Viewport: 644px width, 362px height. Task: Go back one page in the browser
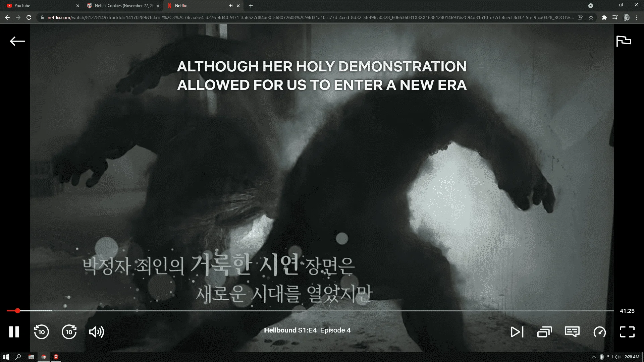coord(7,17)
